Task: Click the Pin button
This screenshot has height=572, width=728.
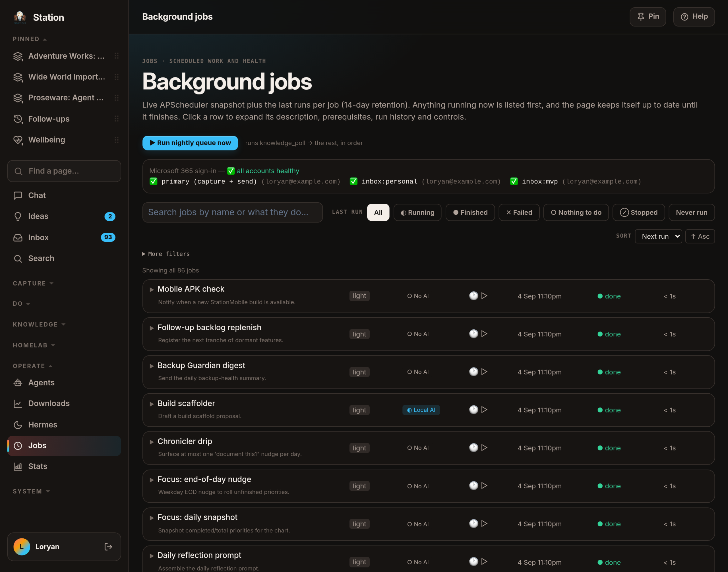Action: [x=647, y=17]
